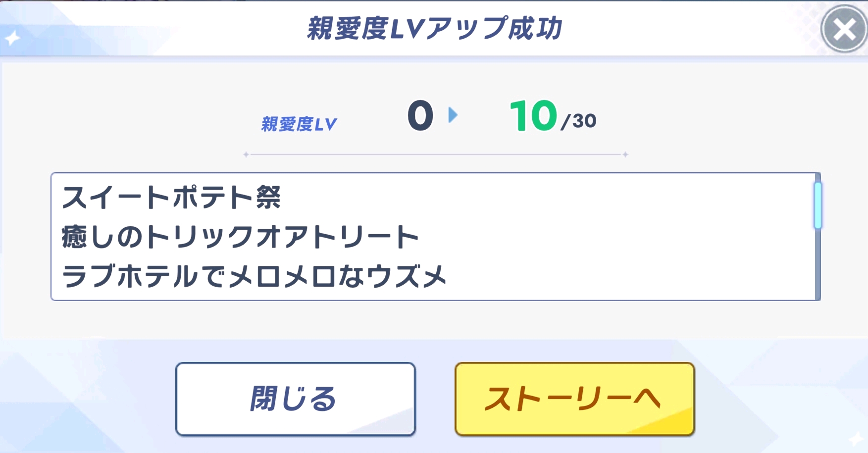Select the スイートポテト祭 entry

point(171,198)
